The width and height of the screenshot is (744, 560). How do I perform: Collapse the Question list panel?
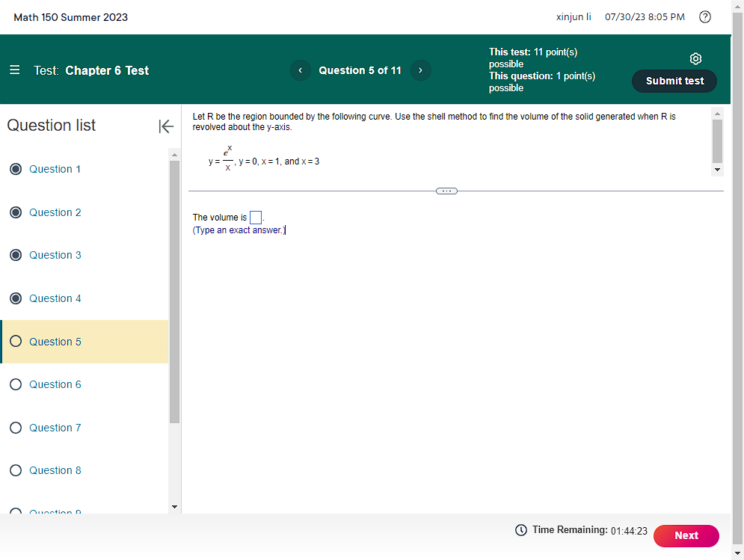coord(166,126)
